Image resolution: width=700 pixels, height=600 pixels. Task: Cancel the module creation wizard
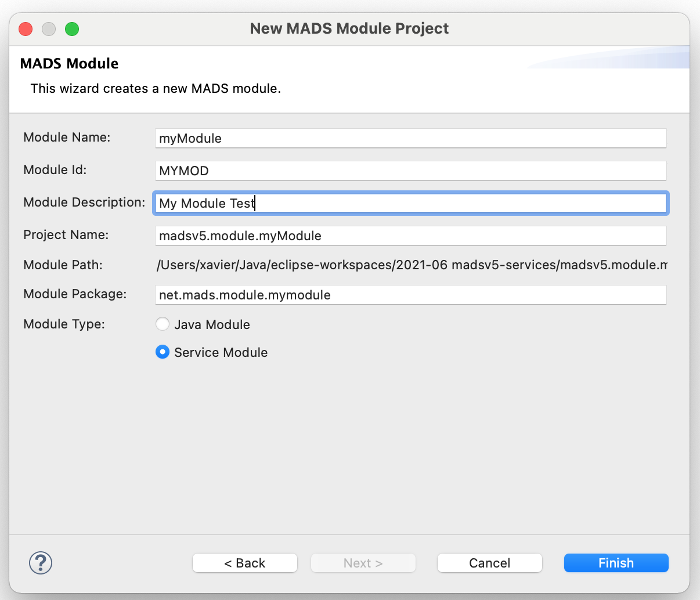(489, 563)
